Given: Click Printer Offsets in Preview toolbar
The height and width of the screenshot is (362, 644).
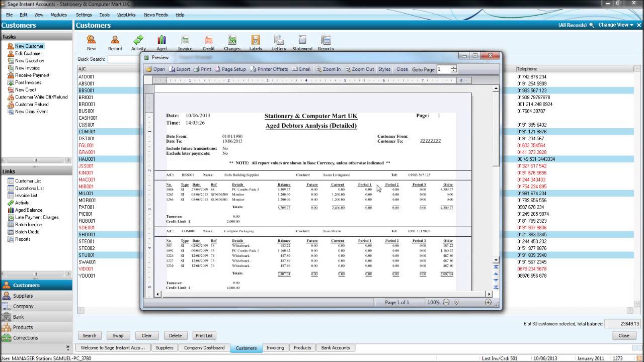Looking at the screenshot, I should click(269, 69).
